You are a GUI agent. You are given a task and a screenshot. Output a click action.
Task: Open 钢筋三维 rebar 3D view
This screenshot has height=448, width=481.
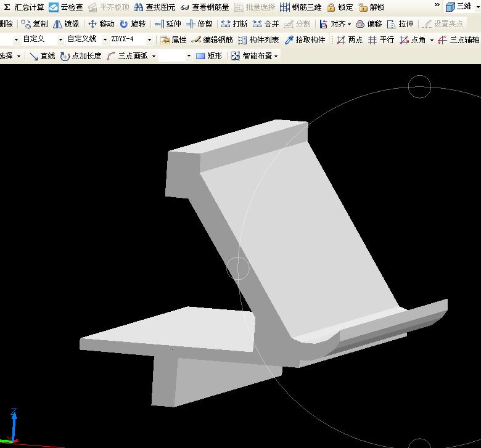click(x=301, y=7)
